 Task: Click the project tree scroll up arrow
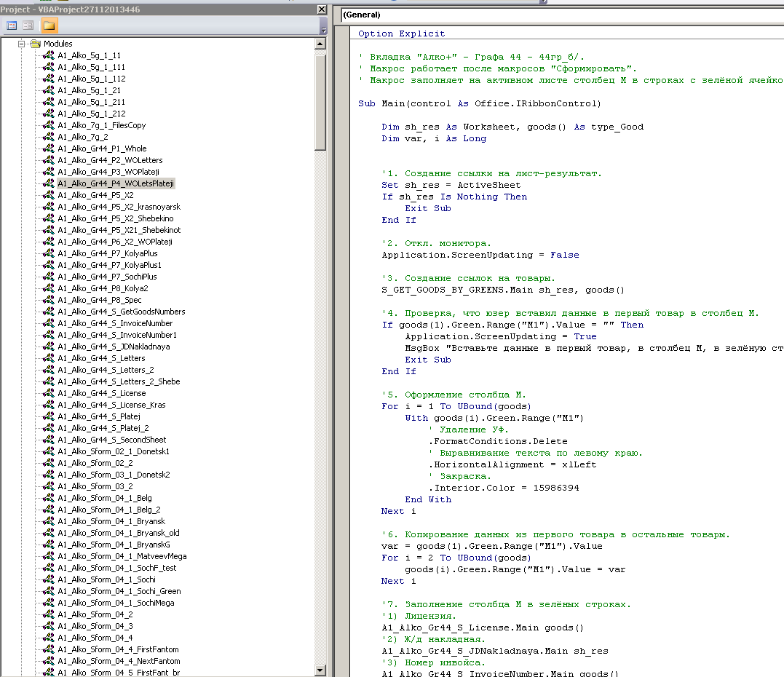[x=320, y=44]
